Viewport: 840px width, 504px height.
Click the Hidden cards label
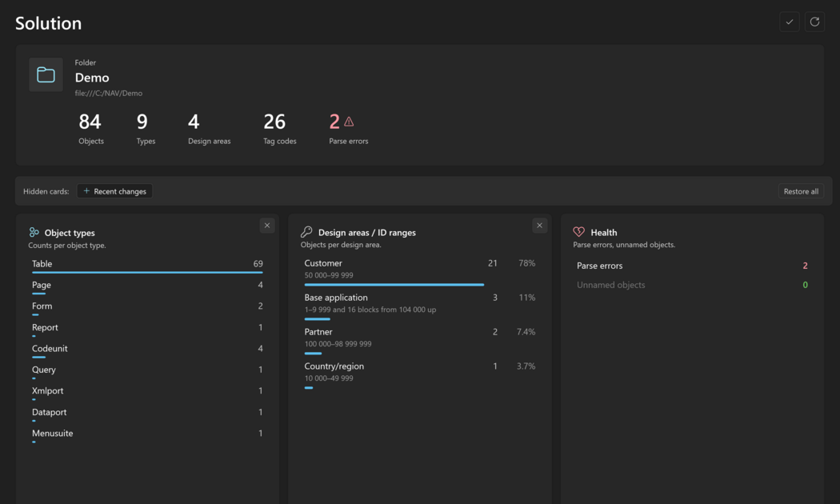(46, 191)
